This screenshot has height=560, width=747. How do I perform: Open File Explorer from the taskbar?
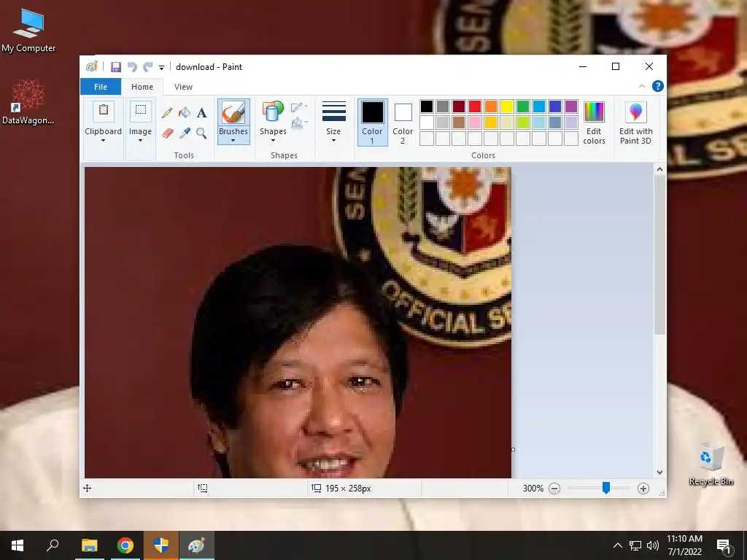point(90,545)
